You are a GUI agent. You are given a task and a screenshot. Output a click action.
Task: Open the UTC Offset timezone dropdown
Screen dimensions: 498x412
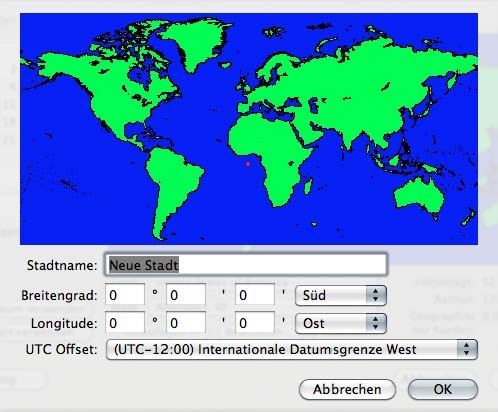[x=292, y=349]
